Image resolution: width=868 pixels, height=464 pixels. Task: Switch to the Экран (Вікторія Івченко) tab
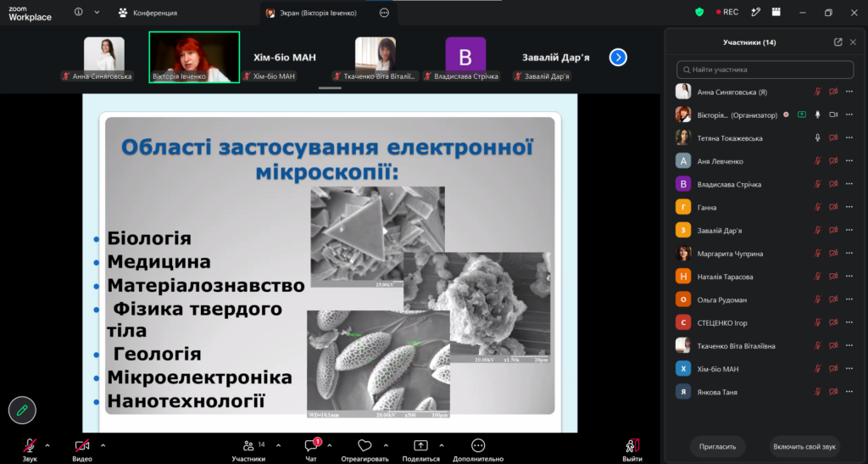[311, 13]
